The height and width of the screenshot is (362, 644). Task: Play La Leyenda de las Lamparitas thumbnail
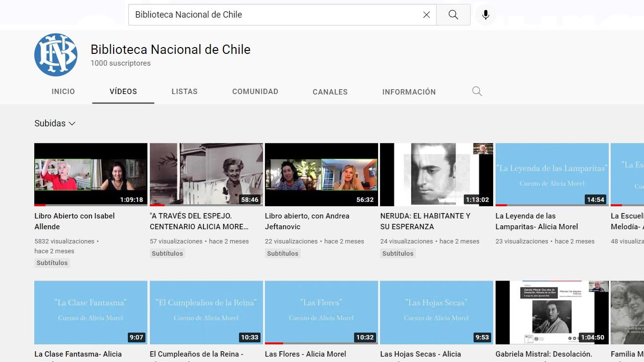click(552, 174)
